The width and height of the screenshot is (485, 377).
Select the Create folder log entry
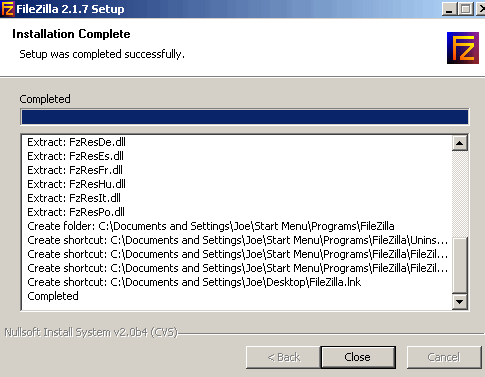(x=211, y=226)
